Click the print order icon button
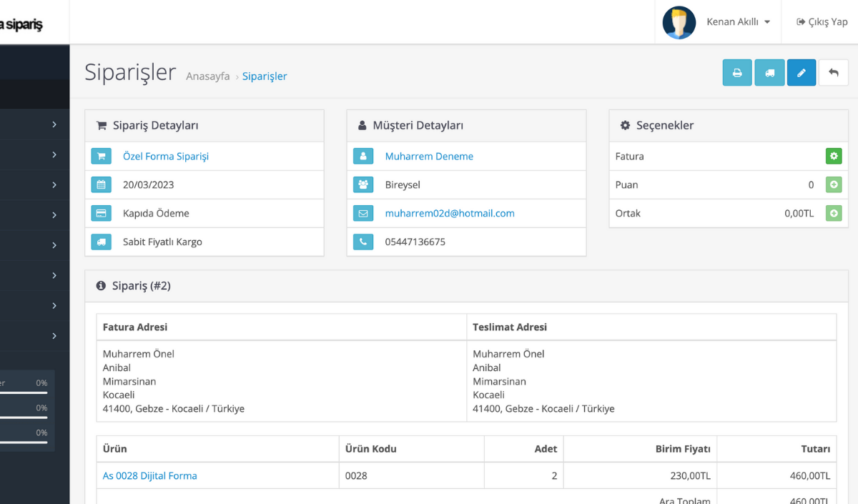Image resolution: width=858 pixels, height=504 pixels. pyautogui.click(x=737, y=73)
